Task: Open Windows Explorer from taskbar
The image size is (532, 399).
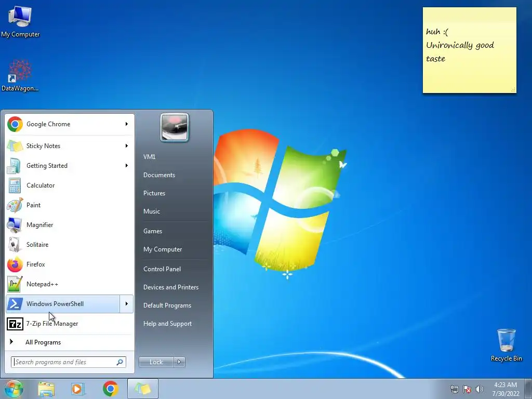Action: pyautogui.click(x=46, y=389)
